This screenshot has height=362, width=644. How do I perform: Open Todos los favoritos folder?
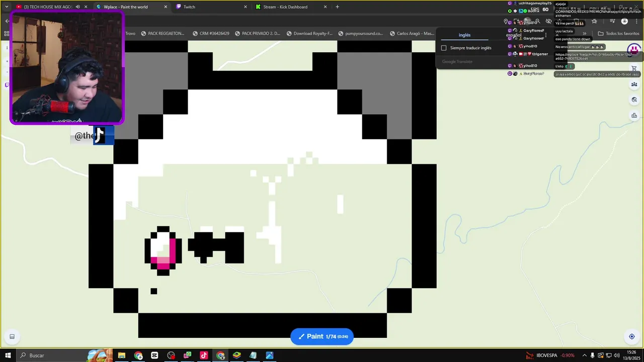click(618, 34)
